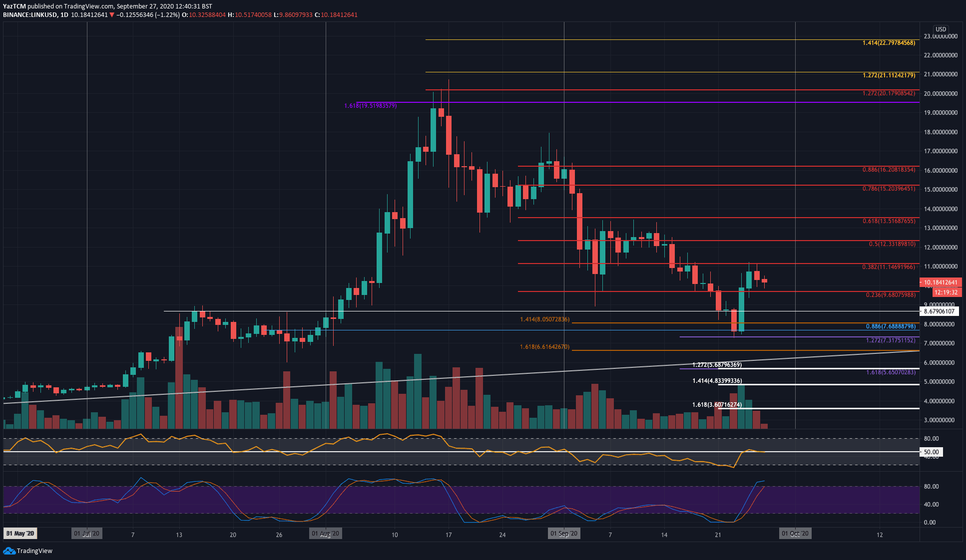This screenshot has width=966, height=560.
Task: Click the red current price tag on axis
Action: pos(941,282)
